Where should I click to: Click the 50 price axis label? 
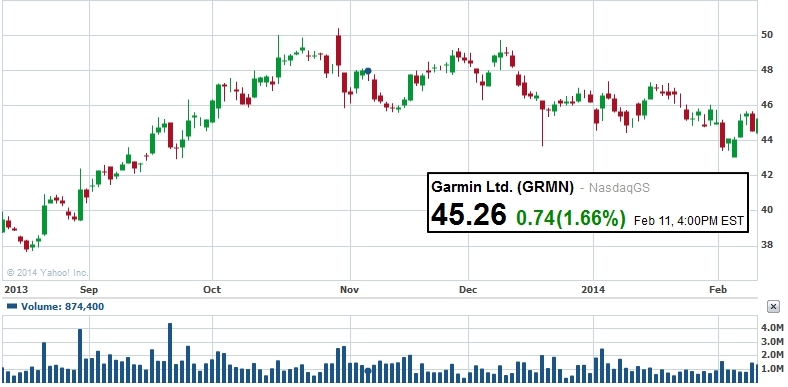[x=766, y=35]
